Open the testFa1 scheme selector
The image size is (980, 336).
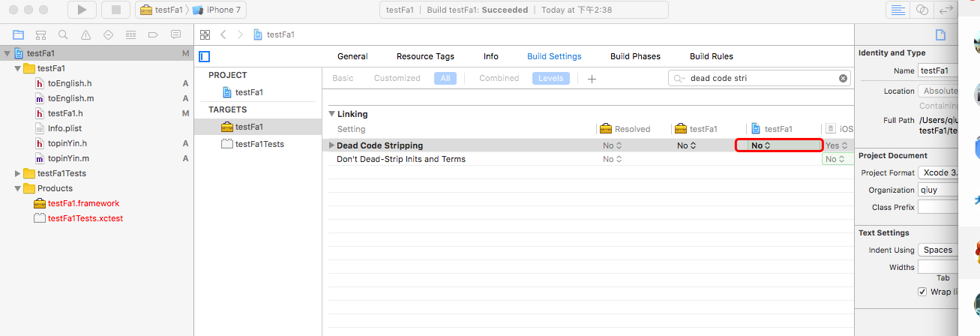tap(162, 10)
